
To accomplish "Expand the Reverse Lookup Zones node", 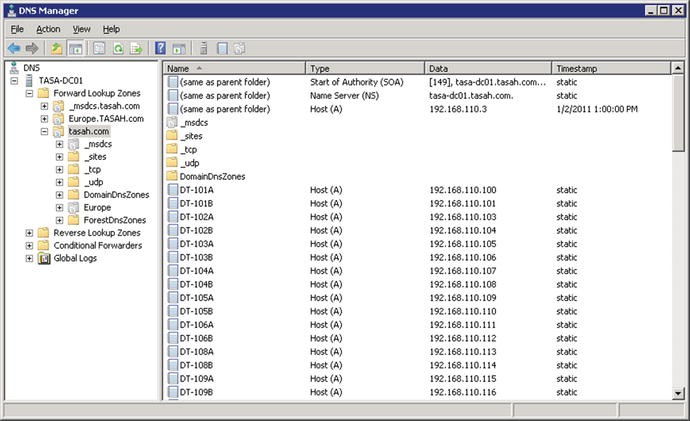I will pyautogui.click(x=30, y=233).
